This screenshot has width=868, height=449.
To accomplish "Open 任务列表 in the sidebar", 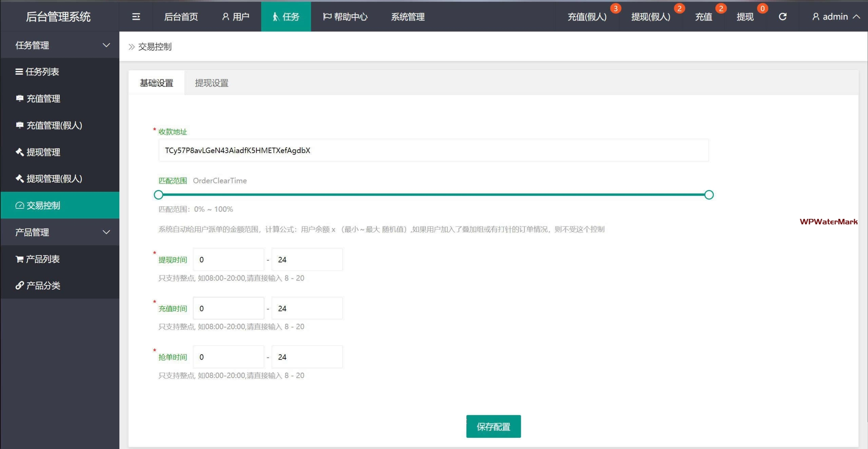I will click(x=42, y=72).
